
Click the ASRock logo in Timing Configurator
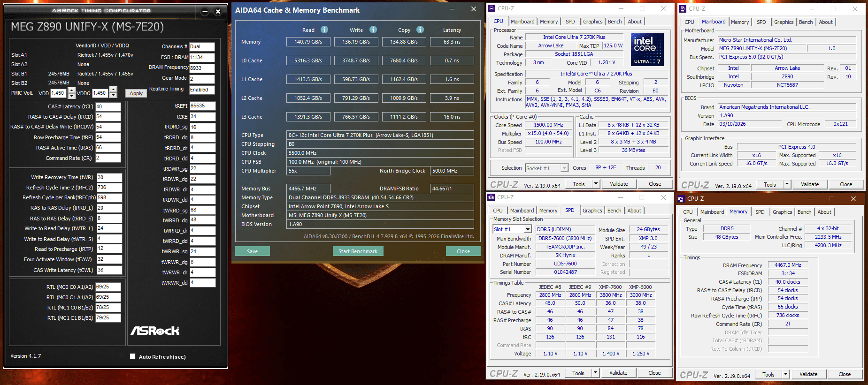(155, 331)
